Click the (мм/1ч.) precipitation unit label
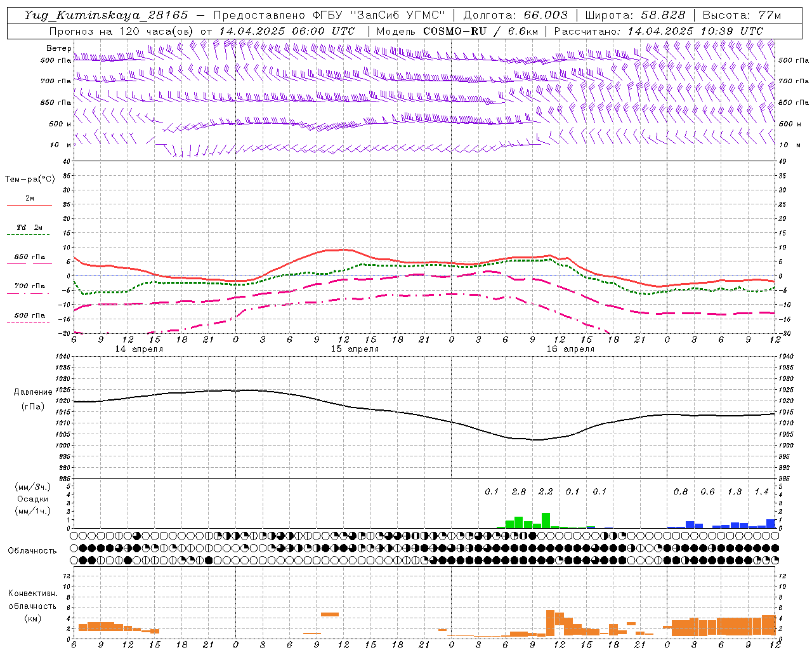 33,511
